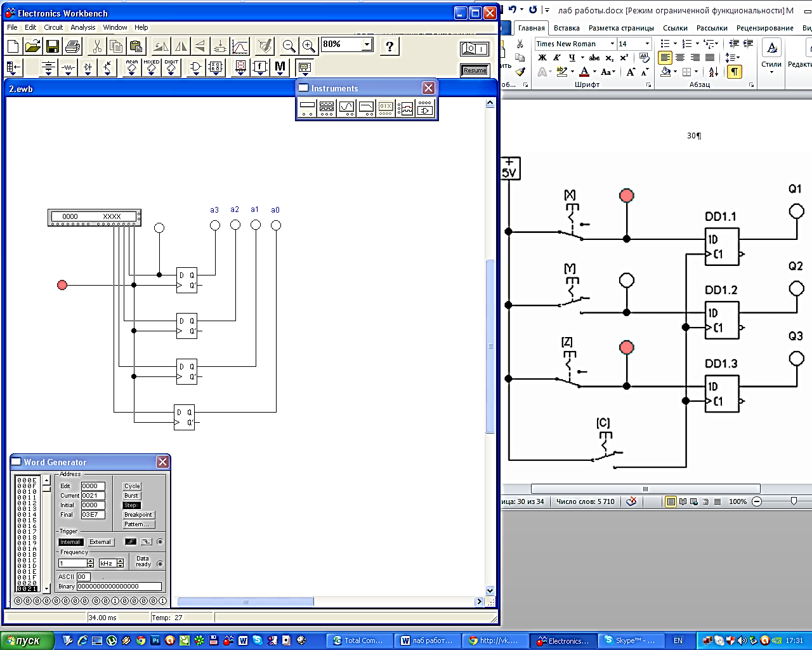Open the Transistors parts bin
This screenshot has height=650, width=812.
click(107, 67)
